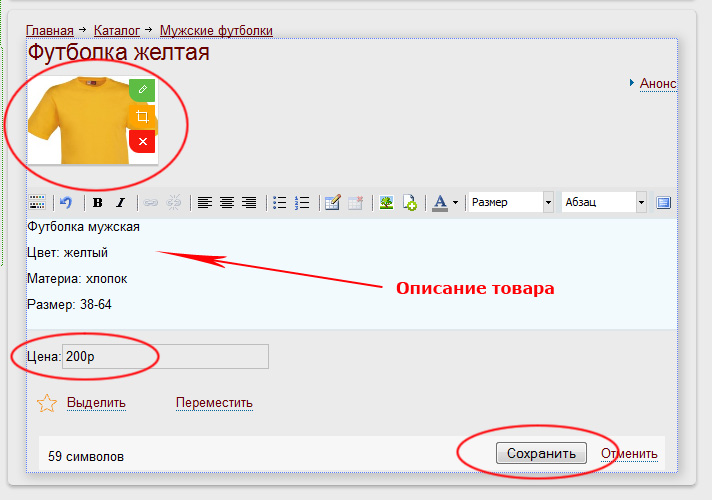
Task: Open the text color picker arrow
Action: 455,203
